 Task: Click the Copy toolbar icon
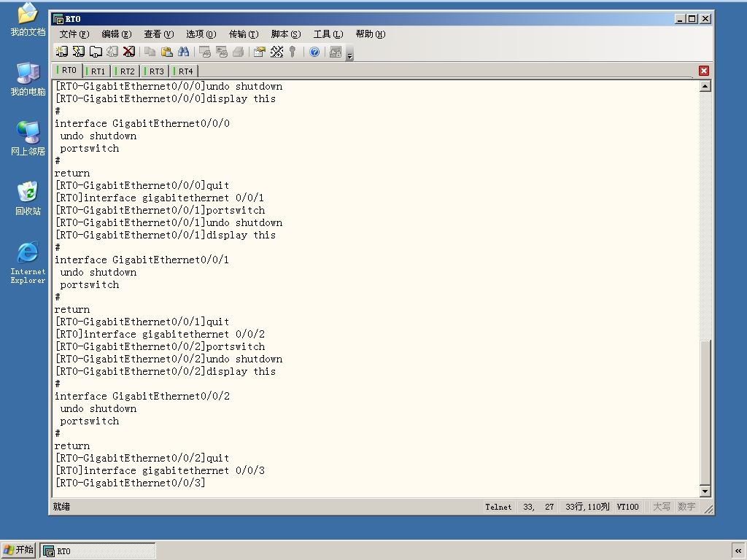pyautogui.click(x=150, y=52)
